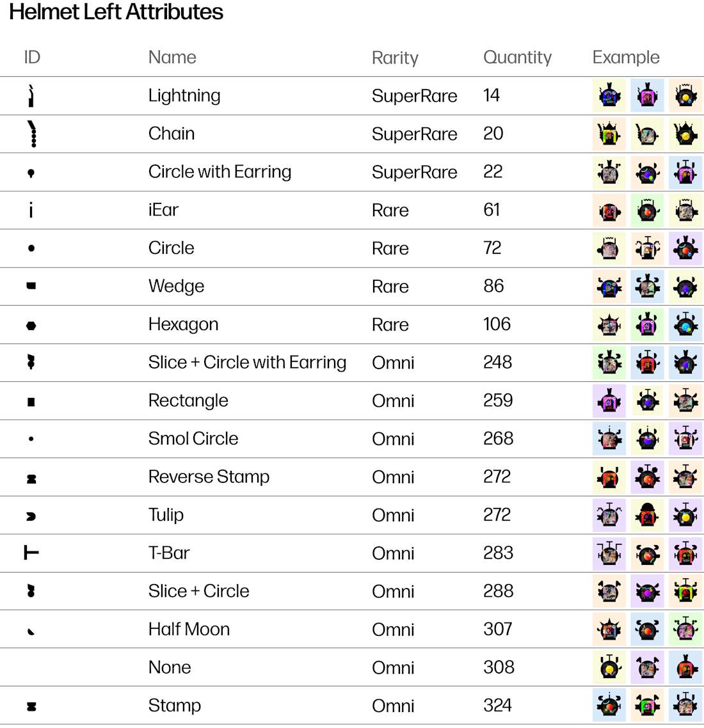
Task: Open first Lightning example thumbnail
Action: 609,96
